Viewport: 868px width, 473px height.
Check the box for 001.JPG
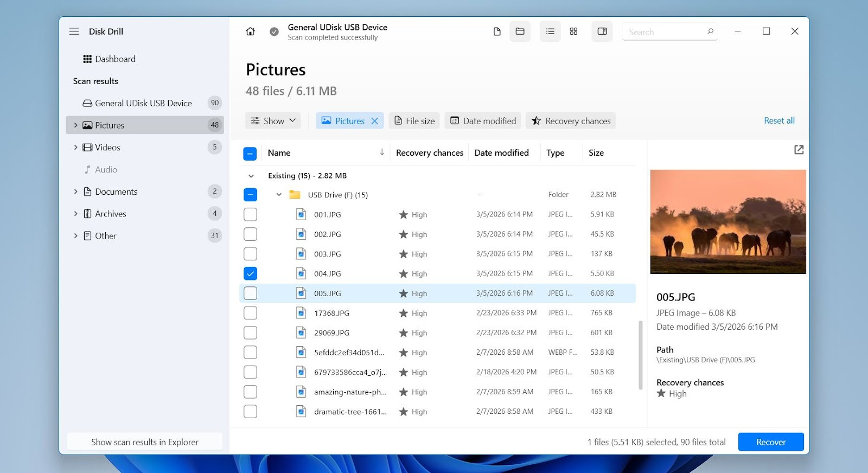coord(250,215)
